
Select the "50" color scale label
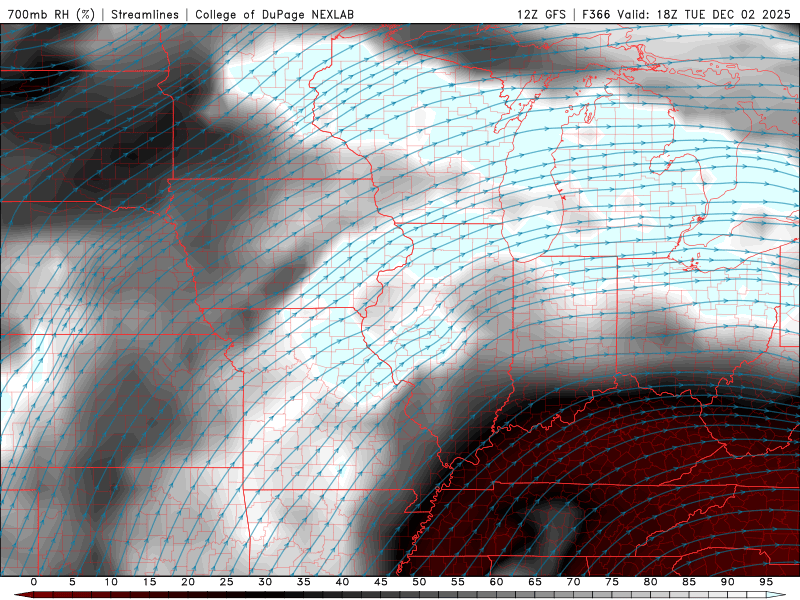tap(419, 582)
